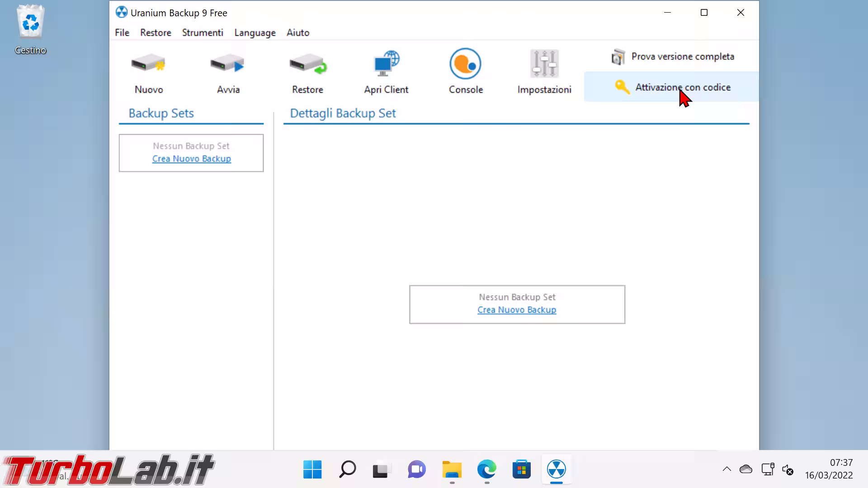Expand hidden system tray icons chevron
The height and width of the screenshot is (488, 868).
(726, 469)
